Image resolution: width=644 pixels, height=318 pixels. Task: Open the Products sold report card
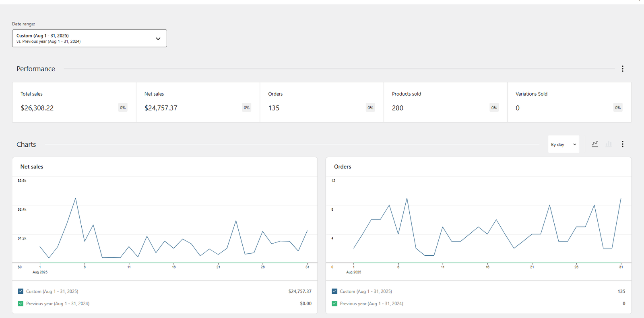point(445,102)
